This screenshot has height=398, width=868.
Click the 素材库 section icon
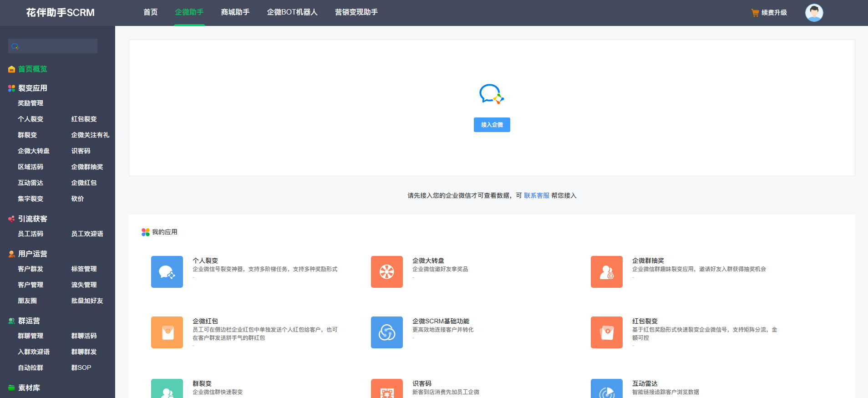click(x=12, y=388)
